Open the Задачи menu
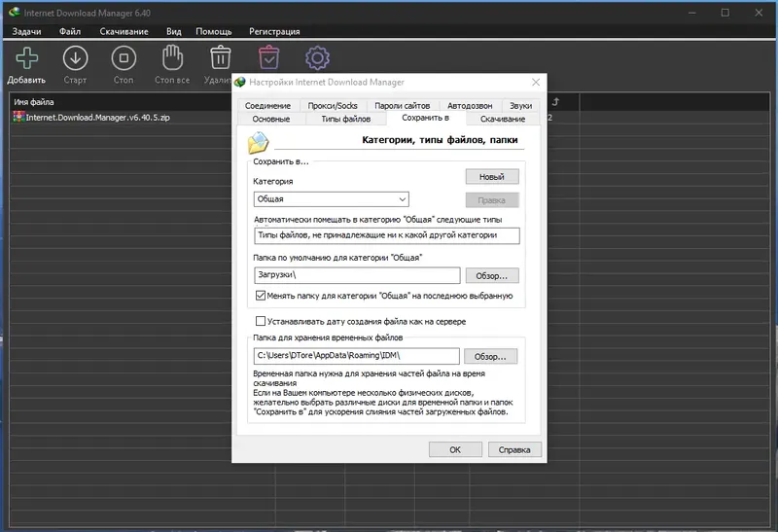The width and height of the screenshot is (778, 532). pos(27,31)
